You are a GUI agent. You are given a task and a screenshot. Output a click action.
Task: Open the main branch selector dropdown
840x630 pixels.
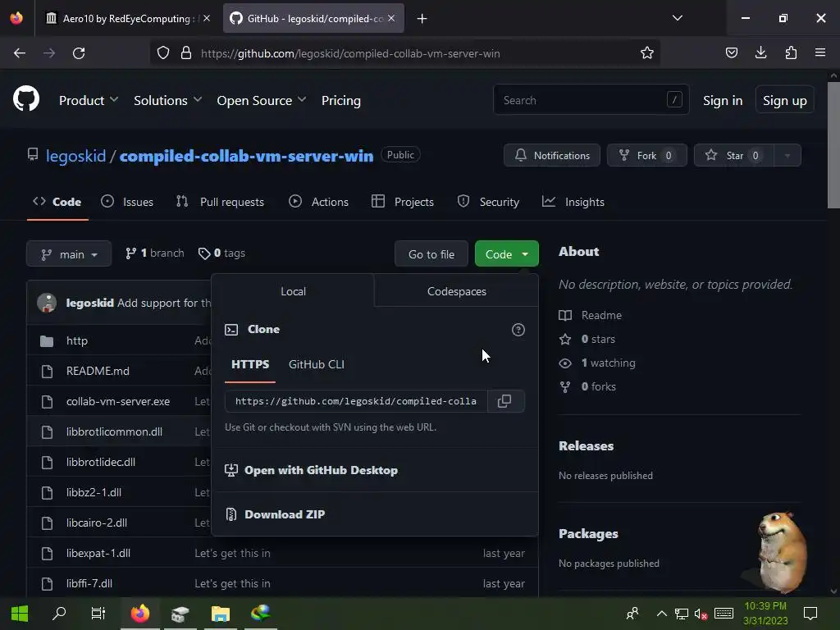point(69,254)
